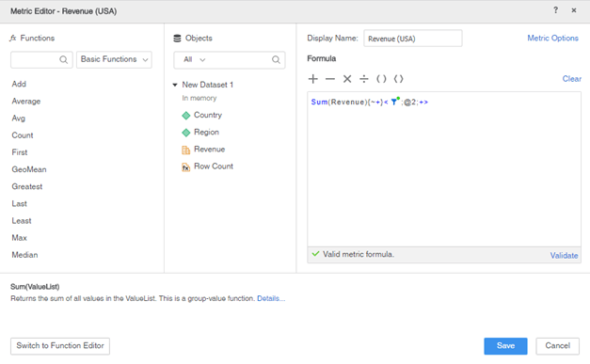Click the Revenue metric icon

point(186,150)
